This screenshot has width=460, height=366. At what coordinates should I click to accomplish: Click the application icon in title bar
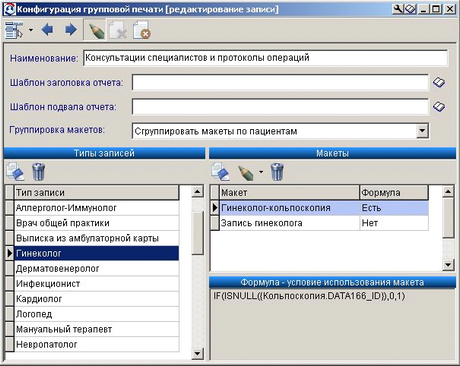[9, 9]
